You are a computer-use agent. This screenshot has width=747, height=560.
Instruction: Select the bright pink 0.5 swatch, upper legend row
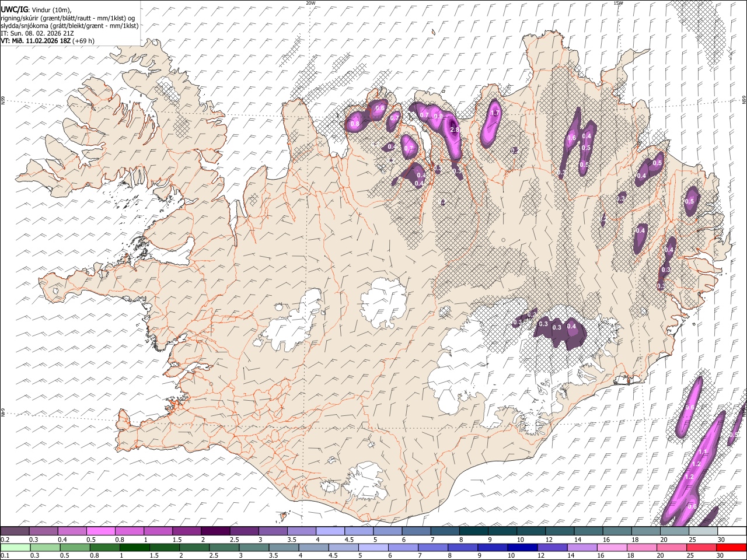[x=100, y=531]
